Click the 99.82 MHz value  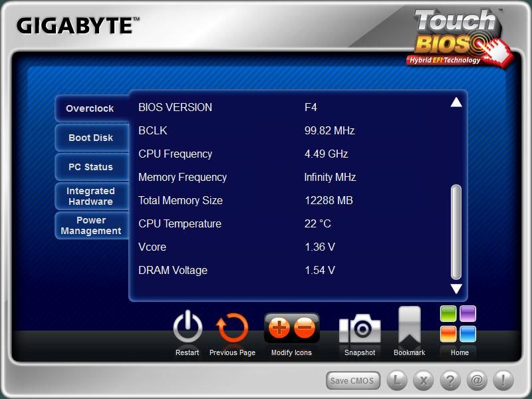pyautogui.click(x=329, y=130)
